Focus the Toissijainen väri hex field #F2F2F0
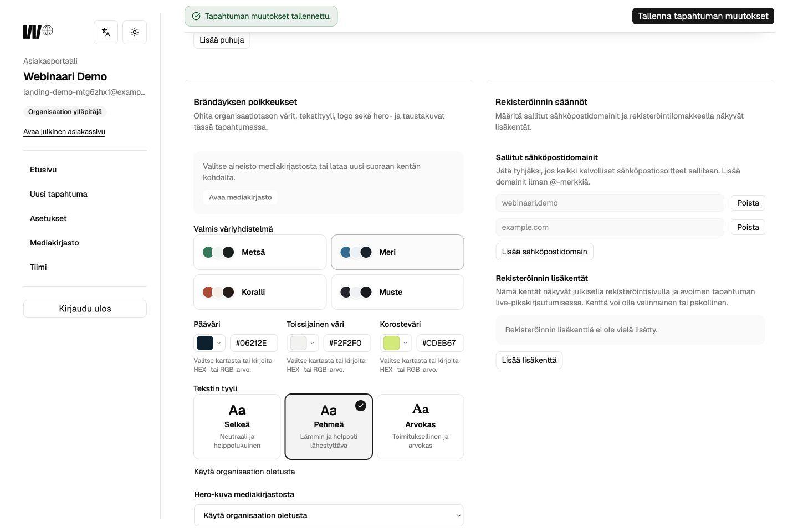 [x=347, y=343]
